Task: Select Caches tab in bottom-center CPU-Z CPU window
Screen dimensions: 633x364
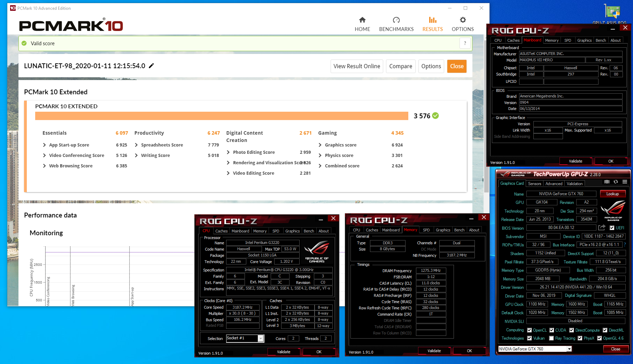Action: pyautogui.click(x=221, y=231)
